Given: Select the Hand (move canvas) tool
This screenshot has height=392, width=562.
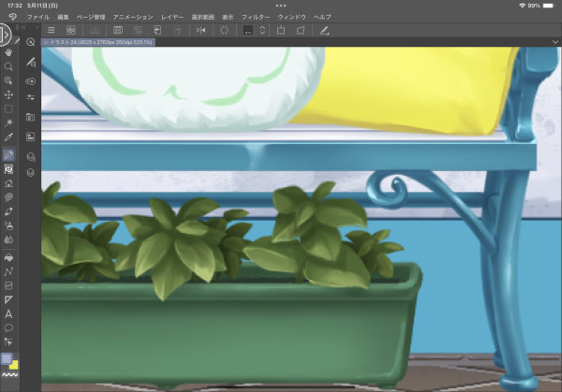Looking at the screenshot, I should pos(8,53).
